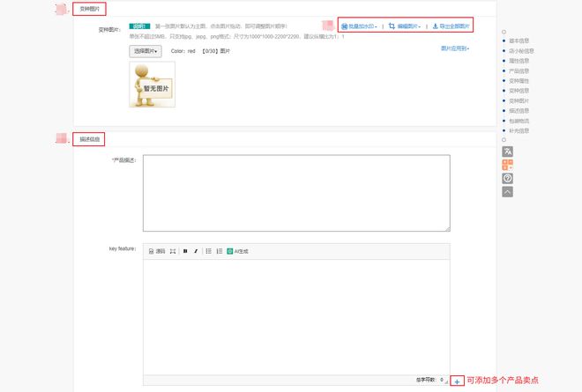The width and height of the screenshot is (582, 392).
Task: Click the AI生成 button in editor toolbar
Action: click(x=238, y=251)
